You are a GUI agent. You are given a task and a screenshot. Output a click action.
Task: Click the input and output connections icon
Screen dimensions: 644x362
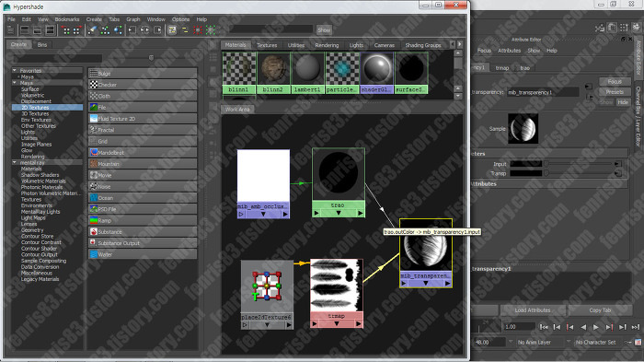pos(145,30)
